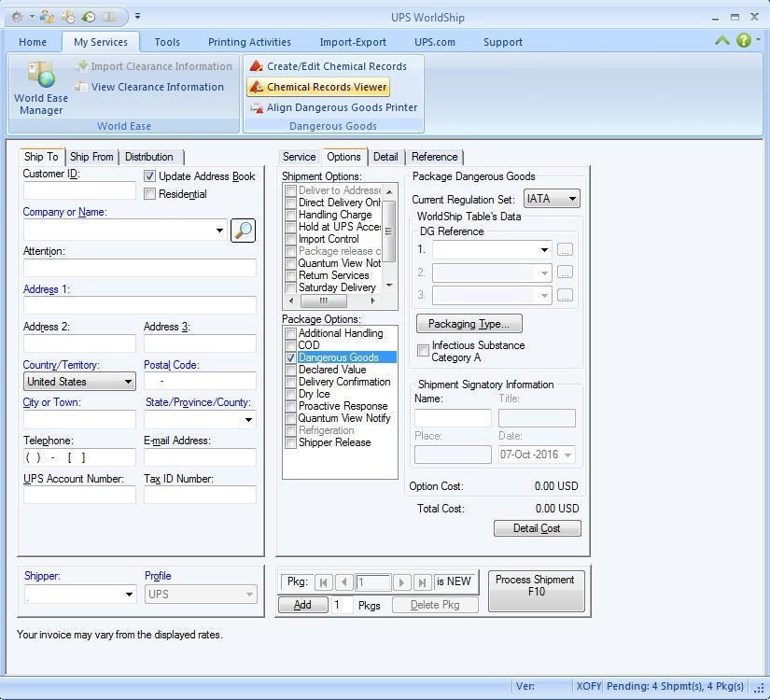The image size is (770, 700).
Task: Enable Additional Handling option
Action: 290,333
